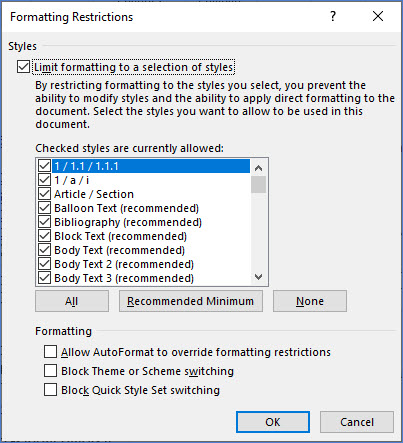403x443 pixels.
Task: Click the None button
Action: pyautogui.click(x=310, y=301)
